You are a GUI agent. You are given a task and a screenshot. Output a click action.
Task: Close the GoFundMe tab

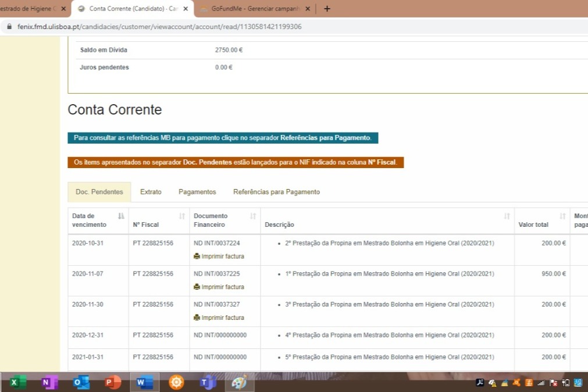click(x=308, y=9)
